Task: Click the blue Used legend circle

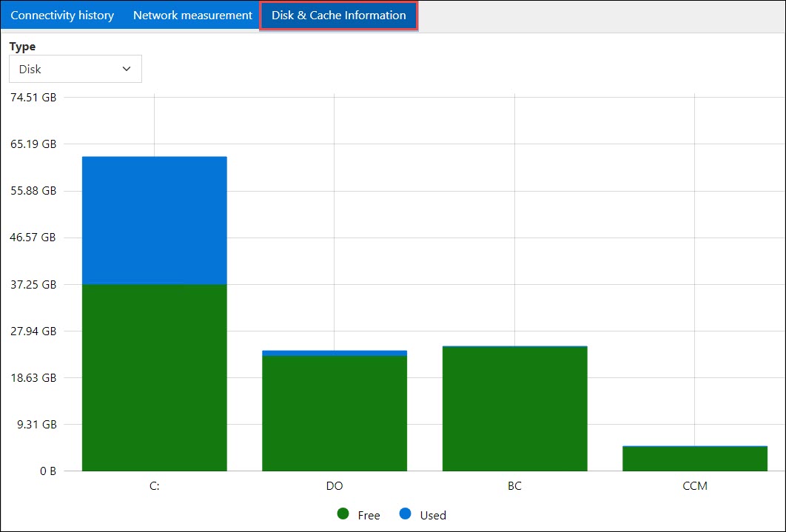Action: click(406, 514)
